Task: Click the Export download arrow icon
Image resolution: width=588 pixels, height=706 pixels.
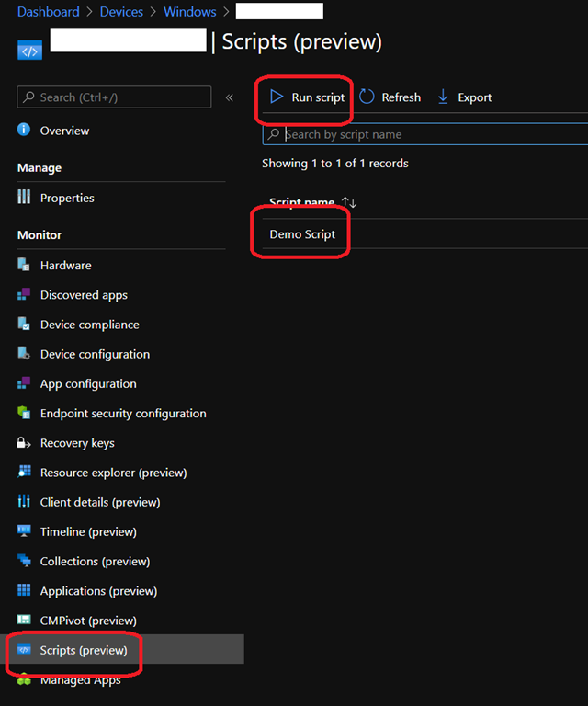Action: click(443, 97)
